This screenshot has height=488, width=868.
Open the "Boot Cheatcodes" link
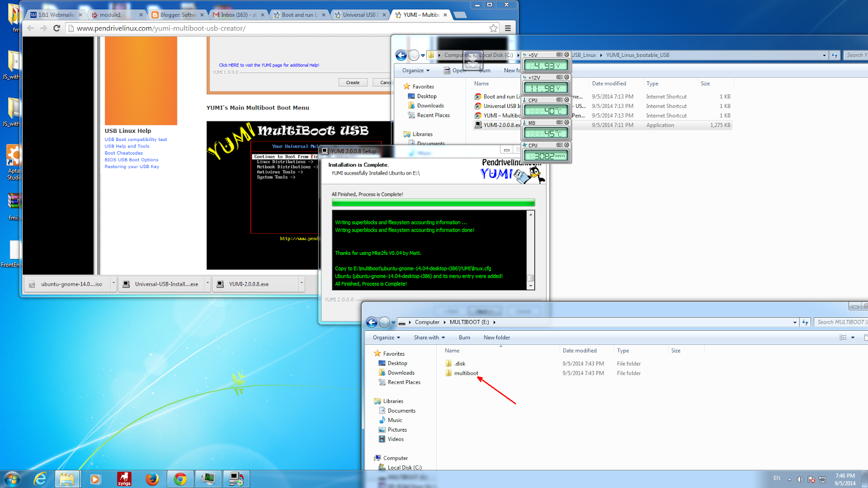coord(124,153)
